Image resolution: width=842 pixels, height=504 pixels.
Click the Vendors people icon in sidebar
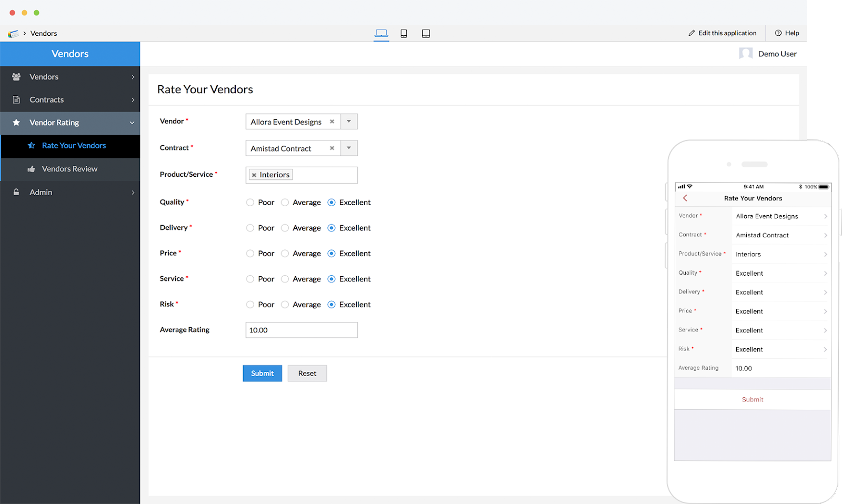16,76
